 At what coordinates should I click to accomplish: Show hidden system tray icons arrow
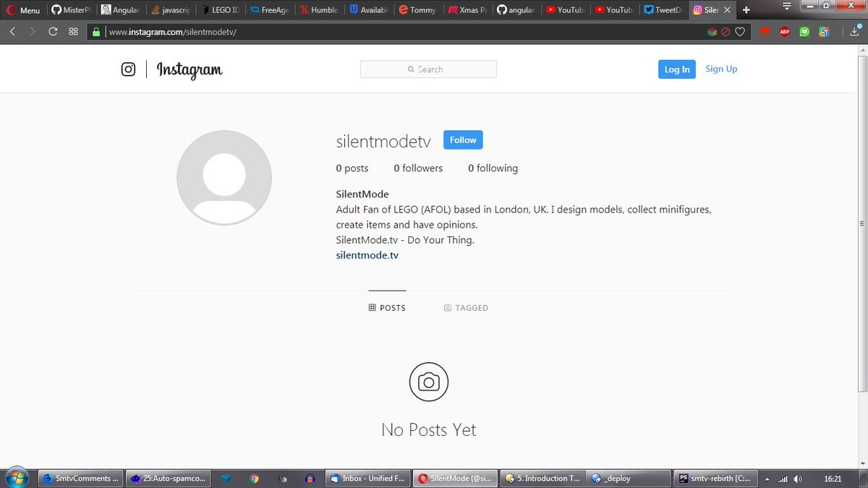[767, 479]
